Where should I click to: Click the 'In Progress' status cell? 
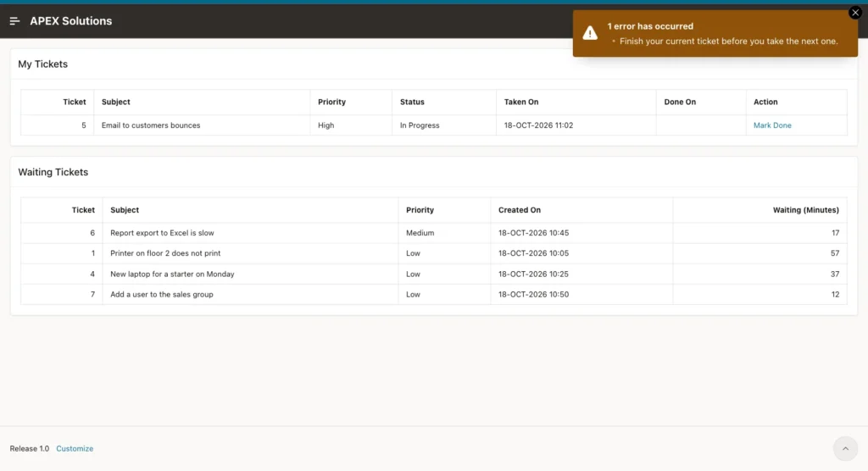point(420,125)
